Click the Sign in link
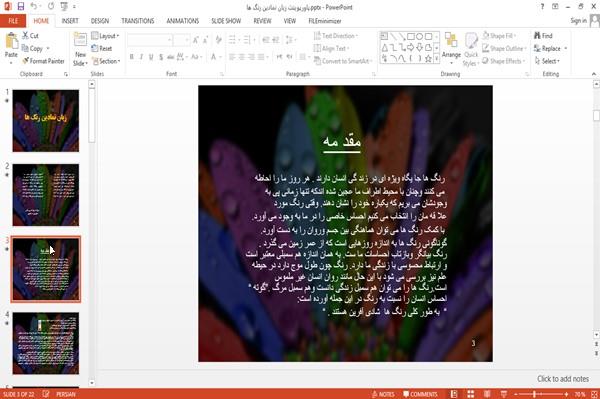Image resolution: width=600 pixels, height=399 pixels. [x=578, y=21]
